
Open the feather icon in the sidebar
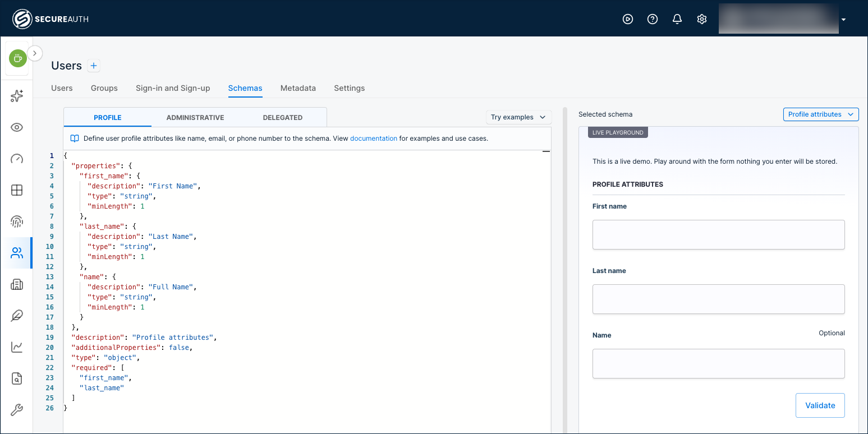point(17,316)
